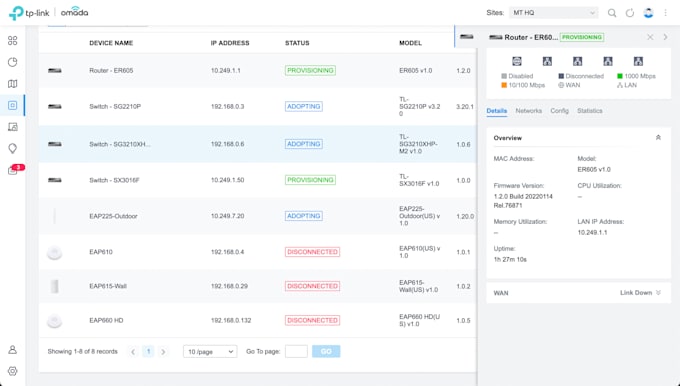
Task: Sort by the MODEL column header
Action: [x=410, y=43]
